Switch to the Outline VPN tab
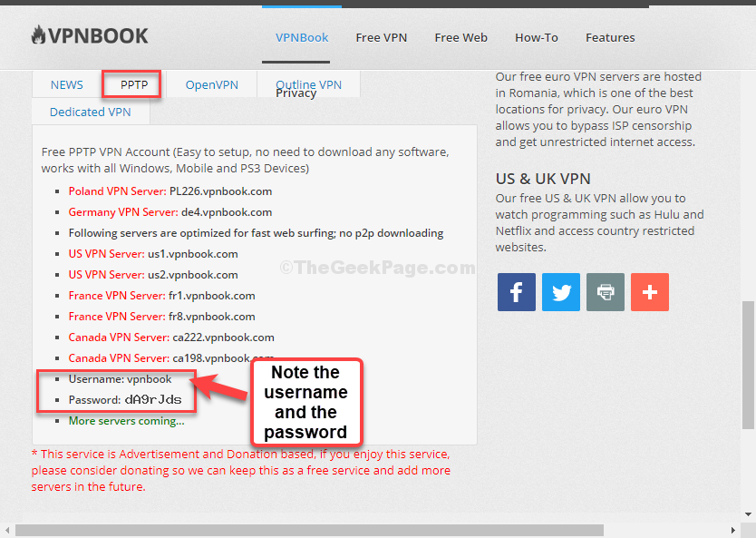This screenshot has width=756, height=538. 308,85
